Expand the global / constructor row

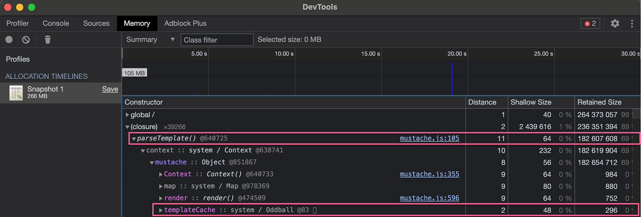pyautogui.click(x=127, y=115)
